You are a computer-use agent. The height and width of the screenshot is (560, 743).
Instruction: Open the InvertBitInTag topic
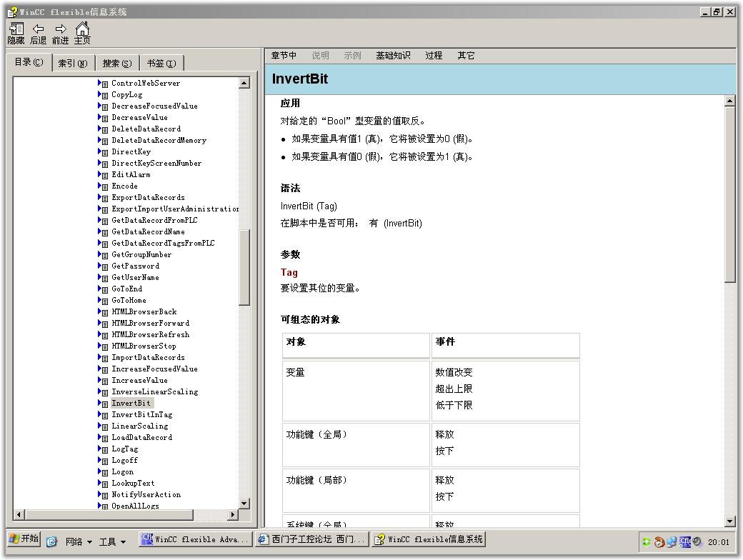tap(141, 415)
